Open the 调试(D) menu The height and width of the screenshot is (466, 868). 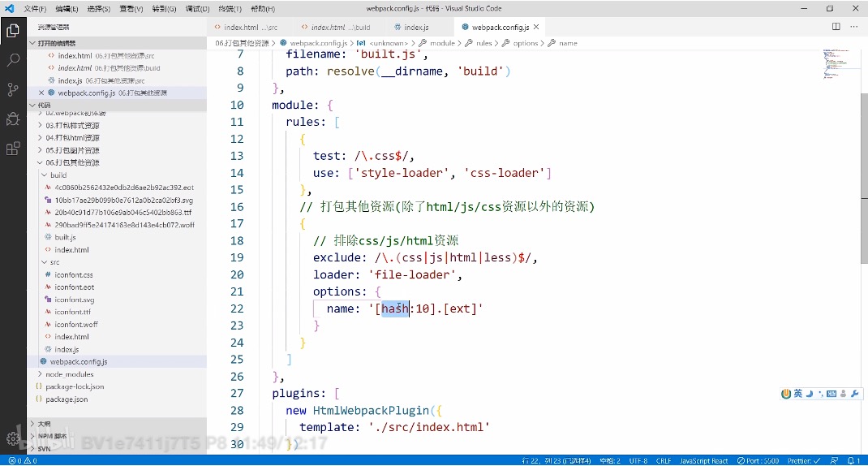tap(197, 9)
